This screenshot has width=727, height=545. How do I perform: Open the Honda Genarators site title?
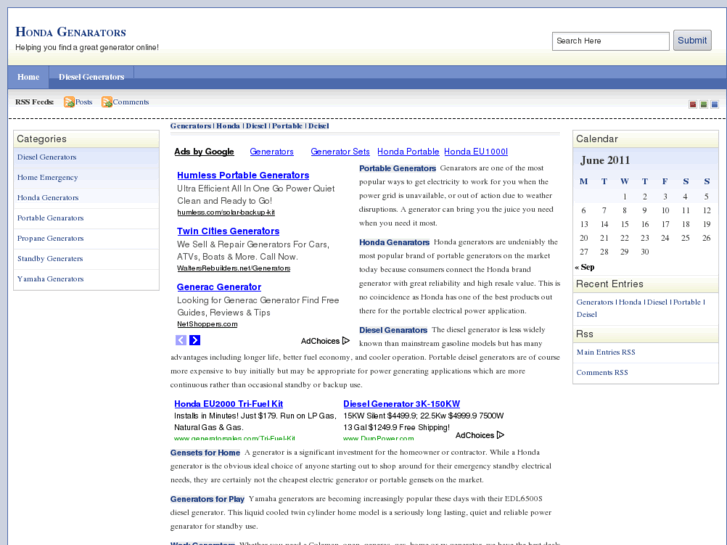[x=70, y=32]
